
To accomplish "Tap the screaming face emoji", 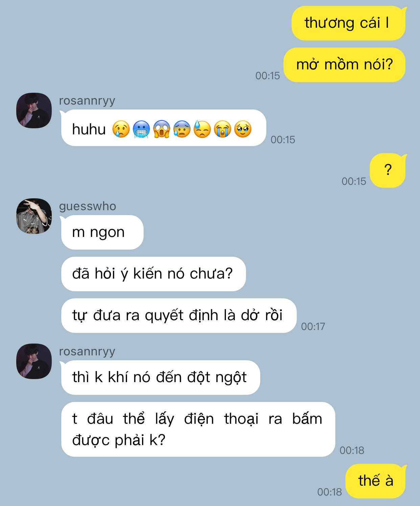I will [162, 129].
